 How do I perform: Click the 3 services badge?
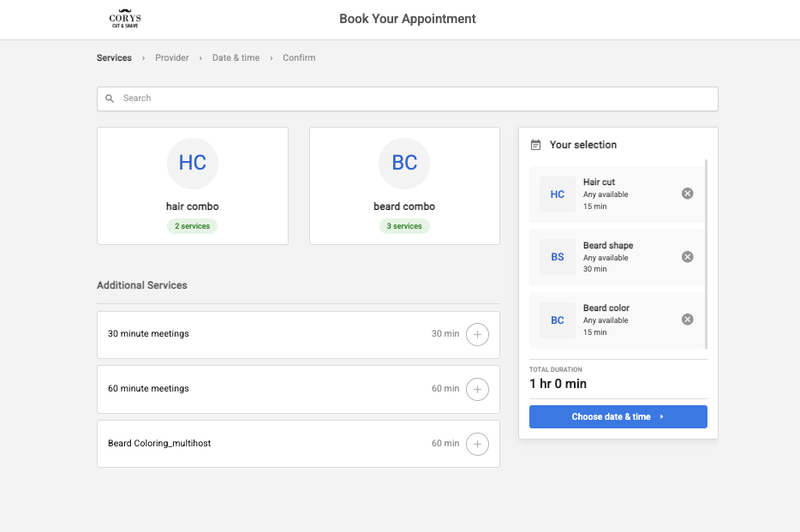pyautogui.click(x=404, y=226)
